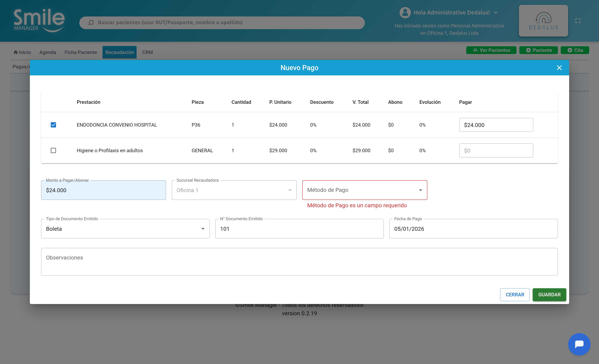Click the search magnifier icon
The height and width of the screenshot is (364, 599).
click(x=91, y=23)
